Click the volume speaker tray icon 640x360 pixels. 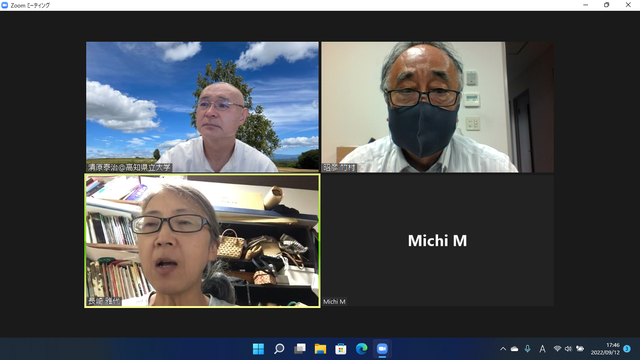click(x=568, y=349)
